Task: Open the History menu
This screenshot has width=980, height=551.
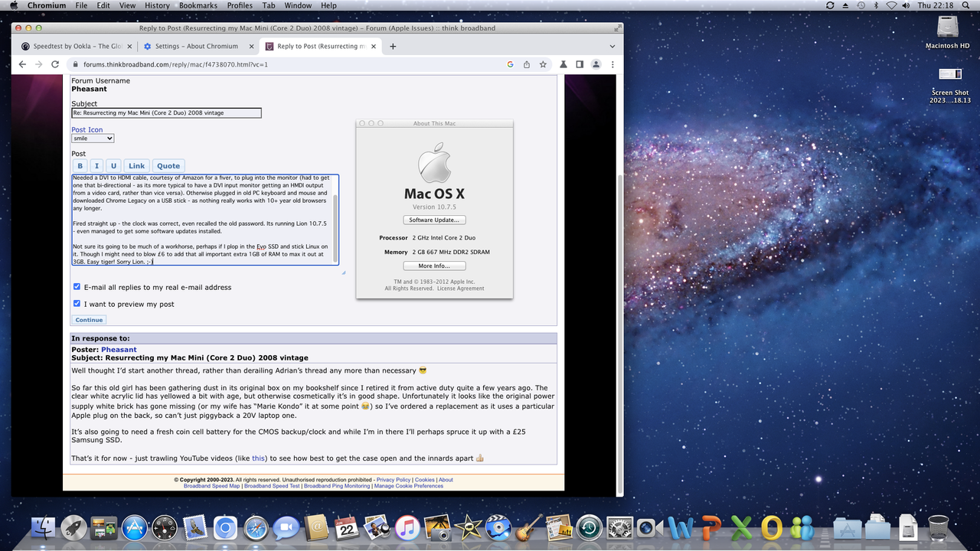Action: pos(157,5)
